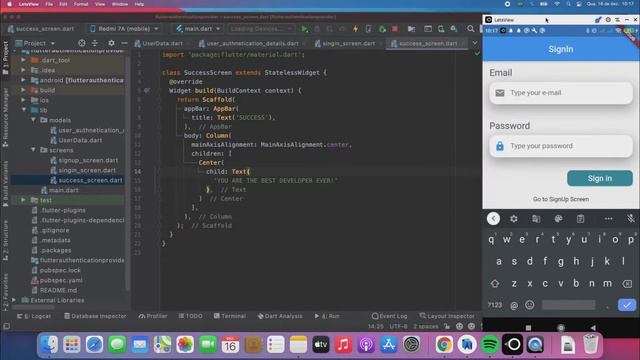Viewport: 640px width, 360px height.
Task: Collapse the models folder
Action: click(33, 120)
